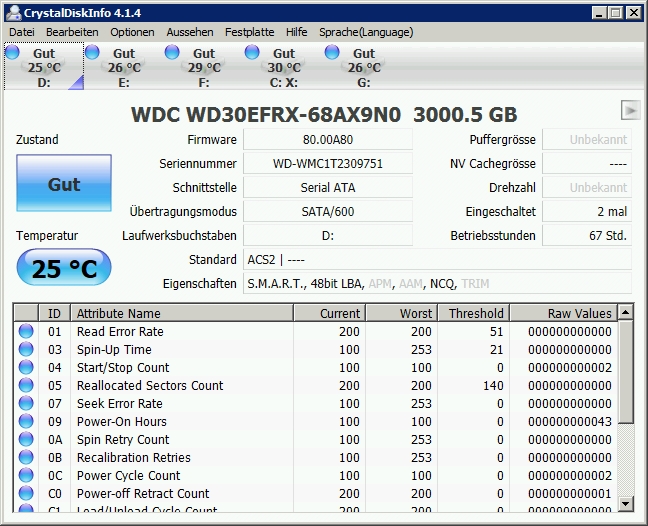Click status icon of Spin-Up Time
The height and width of the screenshot is (526, 648).
point(26,350)
